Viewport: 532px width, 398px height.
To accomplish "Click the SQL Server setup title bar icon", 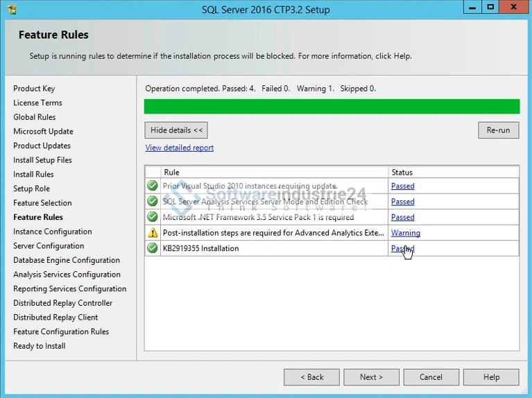I will 11,10.
